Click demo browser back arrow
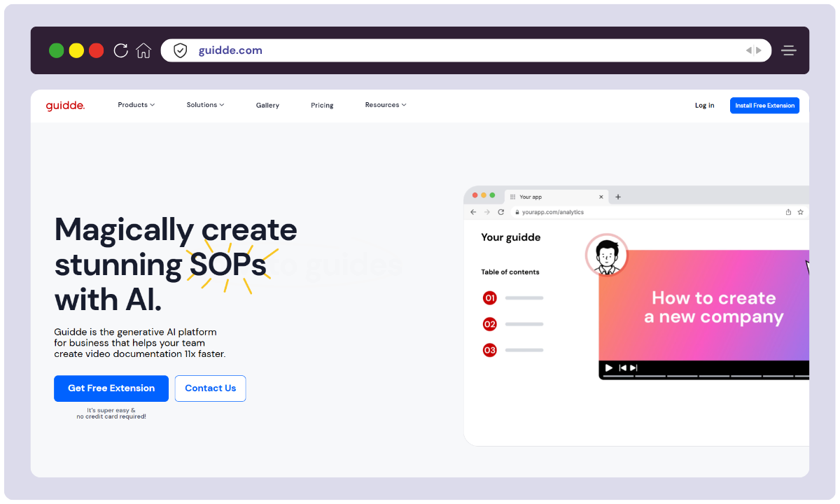The image size is (840, 504). pos(473,212)
